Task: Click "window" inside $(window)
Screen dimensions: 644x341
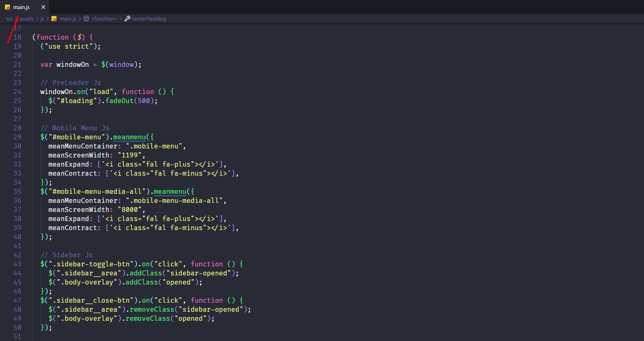Action: pos(122,64)
